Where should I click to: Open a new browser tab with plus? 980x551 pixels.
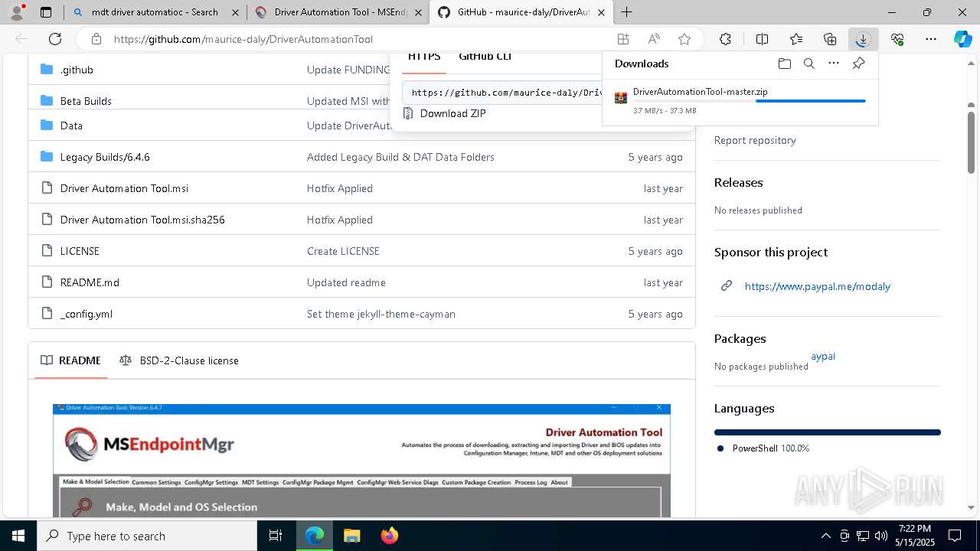click(626, 12)
